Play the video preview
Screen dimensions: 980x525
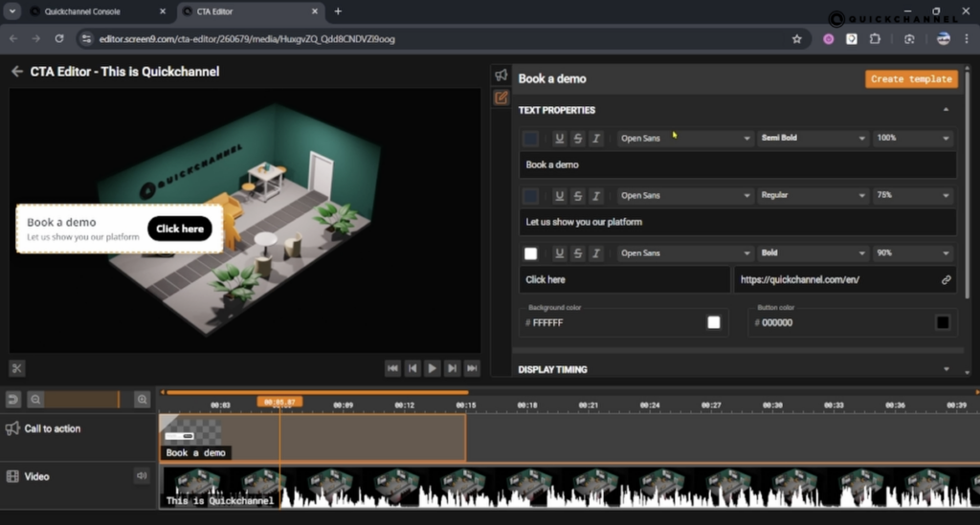(x=432, y=368)
